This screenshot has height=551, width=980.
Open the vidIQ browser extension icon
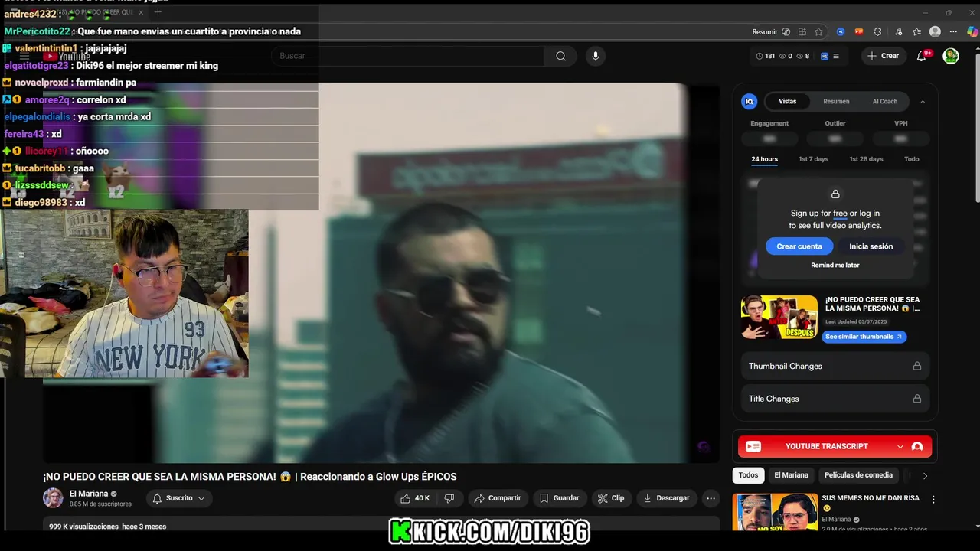pyautogui.click(x=841, y=31)
